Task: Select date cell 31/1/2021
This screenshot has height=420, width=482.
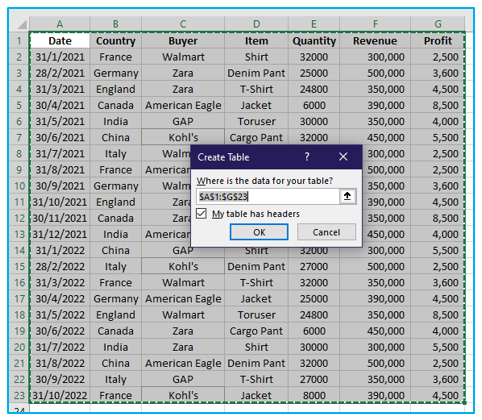Action: point(60,57)
